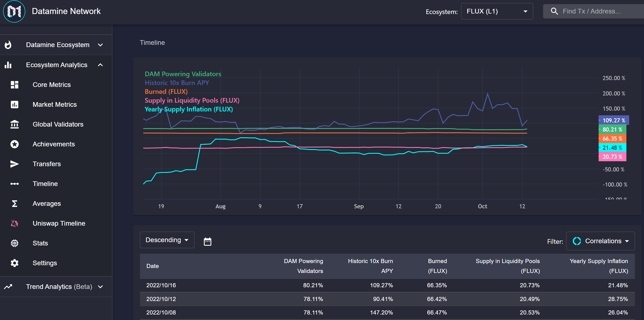Screen dimensions: 644x320
Task: Click the Sep marker on chart axis
Action: (359, 206)
